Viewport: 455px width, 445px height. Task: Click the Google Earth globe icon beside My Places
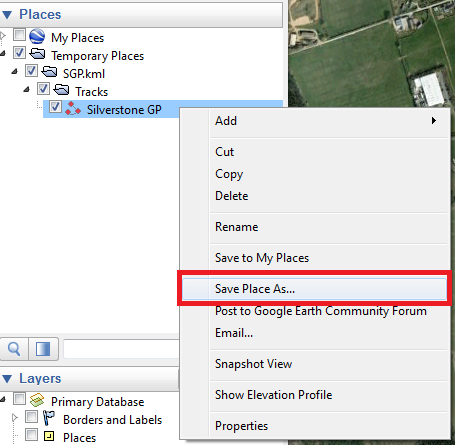tap(37, 36)
